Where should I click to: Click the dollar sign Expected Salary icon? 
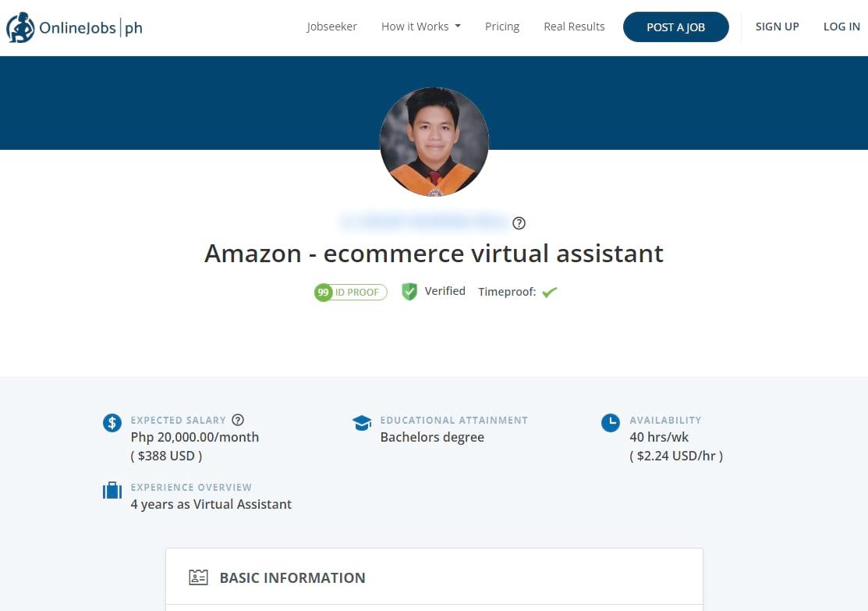(112, 422)
